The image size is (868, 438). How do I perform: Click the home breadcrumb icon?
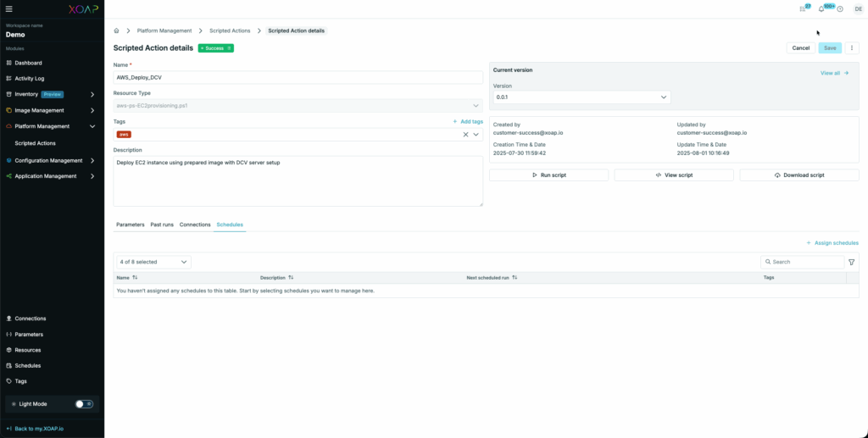point(117,30)
